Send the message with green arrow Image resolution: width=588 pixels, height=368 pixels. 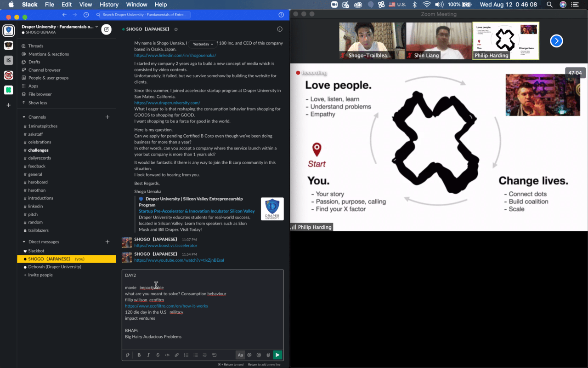point(277,355)
